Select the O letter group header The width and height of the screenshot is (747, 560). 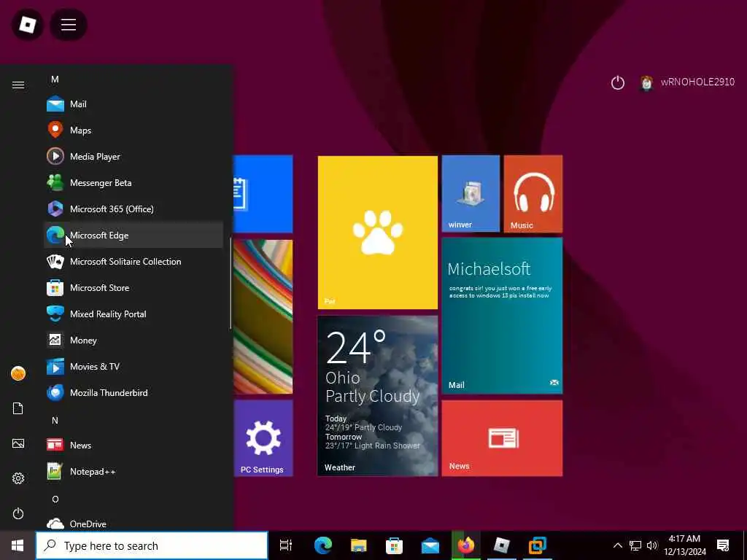(x=55, y=499)
